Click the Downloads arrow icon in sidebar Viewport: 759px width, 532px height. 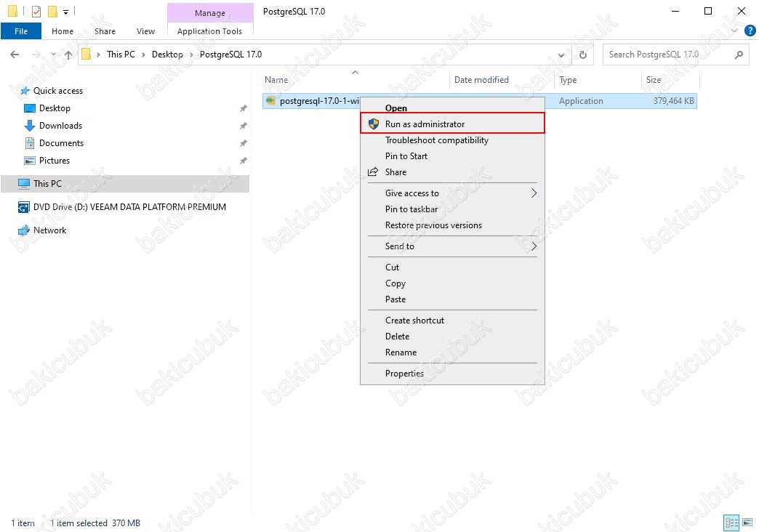30,126
